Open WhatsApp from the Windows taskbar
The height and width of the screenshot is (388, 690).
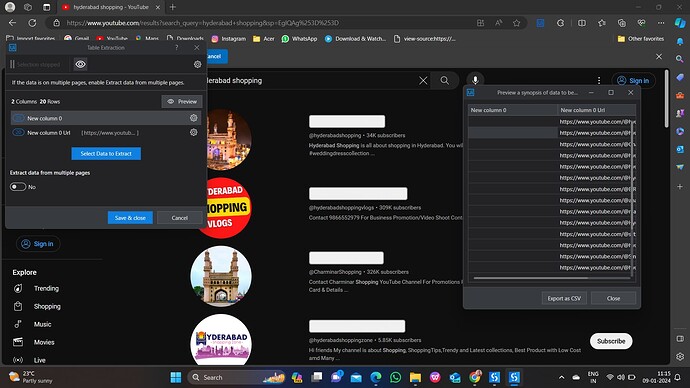(396, 377)
